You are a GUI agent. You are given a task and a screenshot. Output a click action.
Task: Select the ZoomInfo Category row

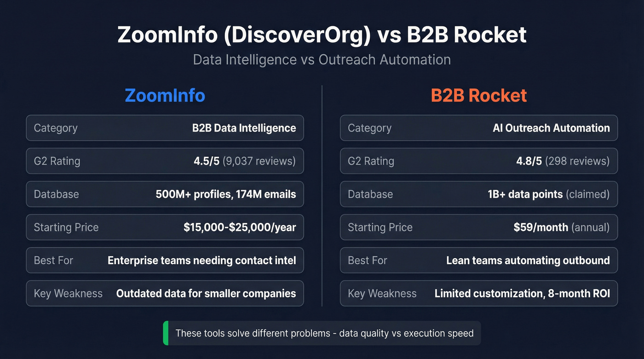point(165,128)
